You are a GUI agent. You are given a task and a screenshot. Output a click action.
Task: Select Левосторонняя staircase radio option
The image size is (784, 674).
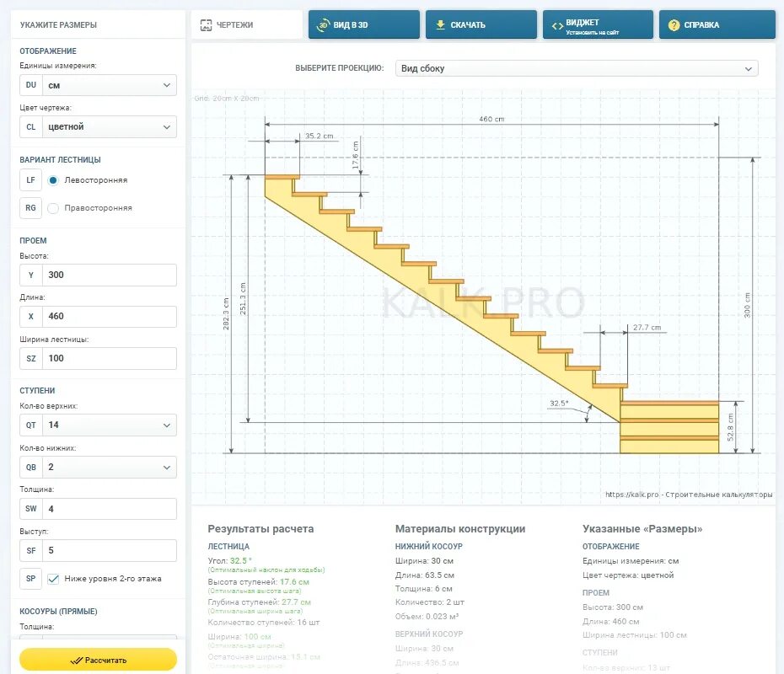pyautogui.click(x=53, y=180)
